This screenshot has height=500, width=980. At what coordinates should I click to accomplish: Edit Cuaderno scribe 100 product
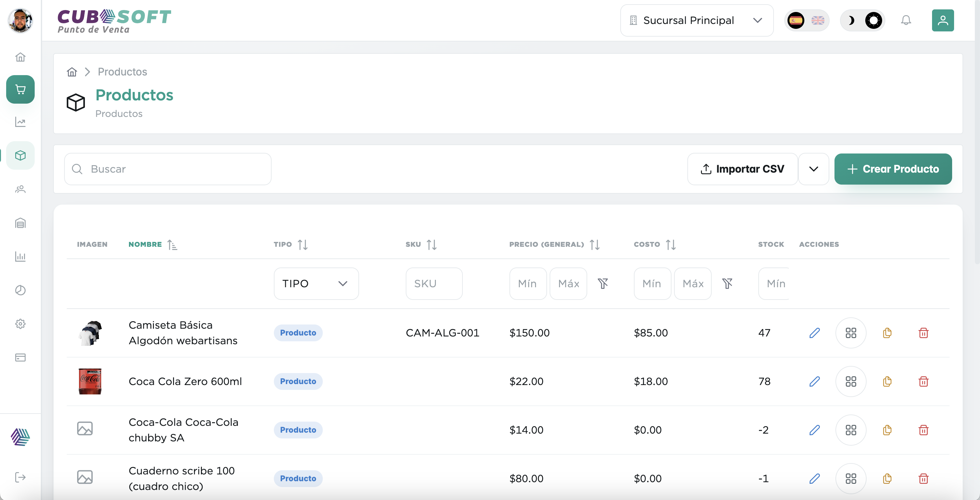[814, 479]
